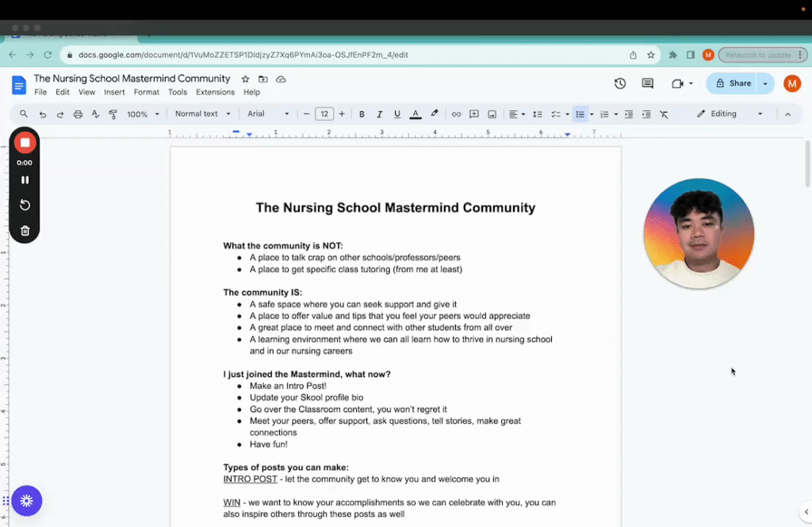Toggle italic formatting
Image resolution: width=812 pixels, height=527 pixels.
click(379, 114)
